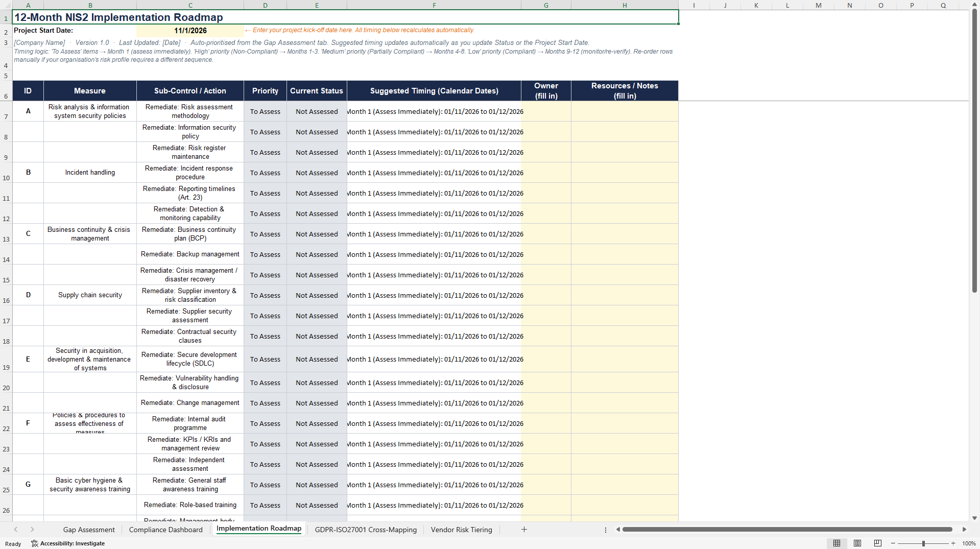This screenshot has height=549, width=980.
Task: Click Suggested Timing (Calendar Dates) heading
Action: [x=434, y=91]
